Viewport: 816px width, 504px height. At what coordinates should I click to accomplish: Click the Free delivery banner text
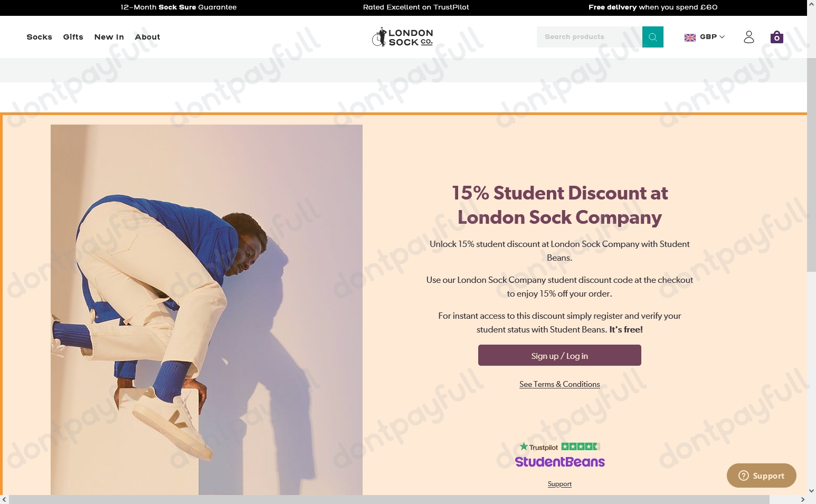coord(652,7)
